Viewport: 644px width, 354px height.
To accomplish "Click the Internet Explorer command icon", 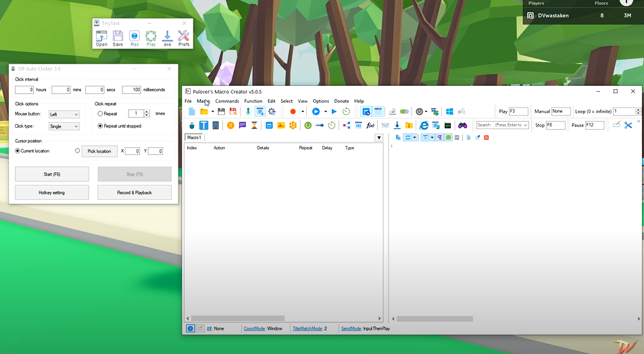I will click(424, 125).
